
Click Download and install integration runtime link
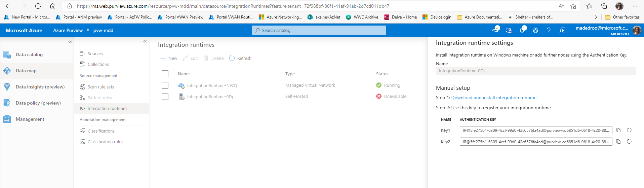494,98
